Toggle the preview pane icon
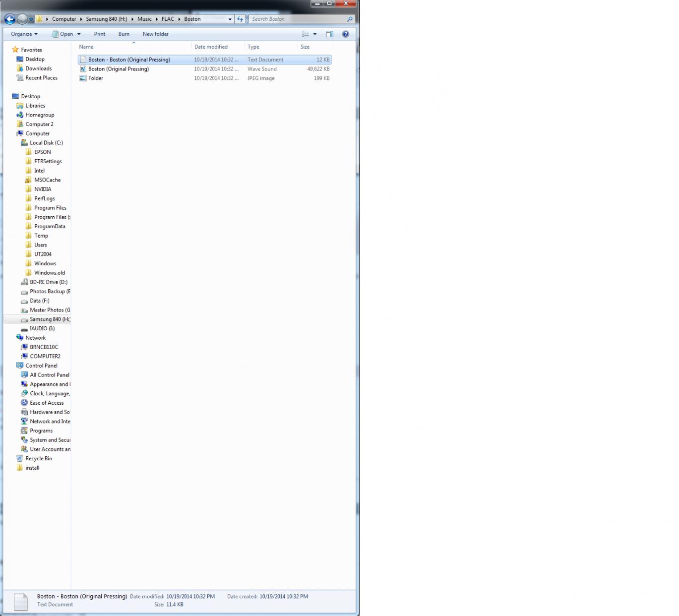The height and width of the screenshot is (616, 679). [x=329, y=34]
